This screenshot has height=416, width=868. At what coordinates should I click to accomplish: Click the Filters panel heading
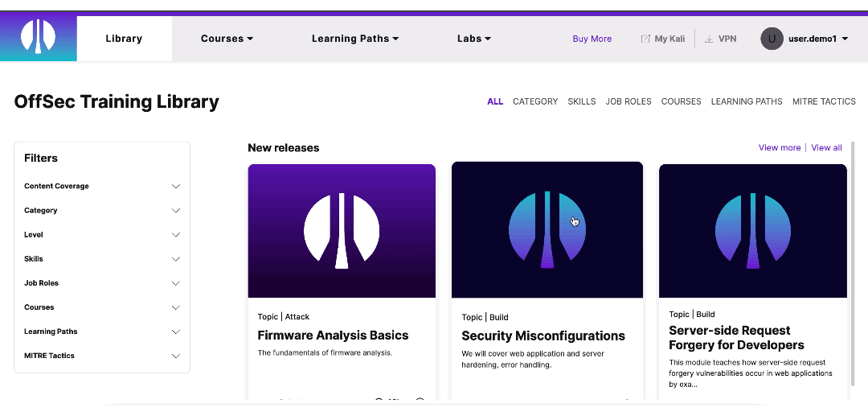tap(41, 158)
